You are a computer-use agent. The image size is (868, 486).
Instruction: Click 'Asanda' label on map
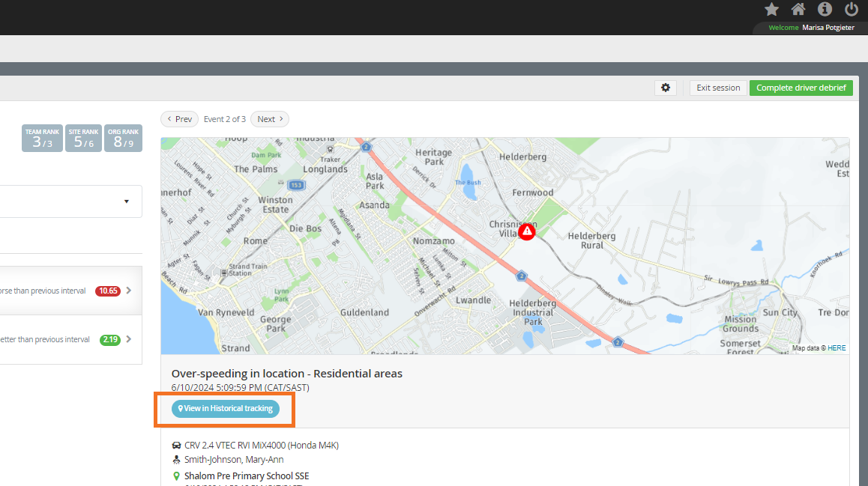(374, 205)
